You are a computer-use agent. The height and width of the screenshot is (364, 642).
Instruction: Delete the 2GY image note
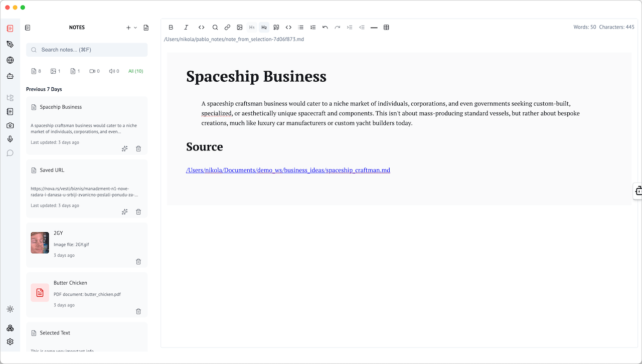pyautogui.click(x=138, y=261)
